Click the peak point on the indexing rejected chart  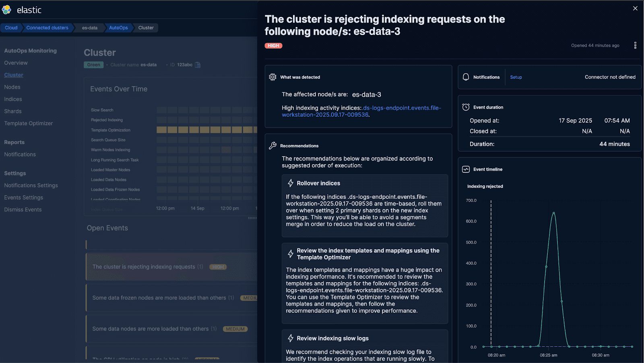point(554,213)
